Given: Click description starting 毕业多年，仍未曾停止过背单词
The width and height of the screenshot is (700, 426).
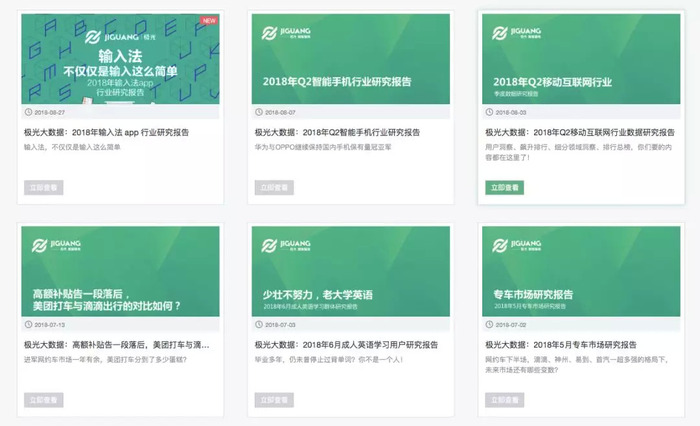Looking at the screenshot, I should (329, 359).
